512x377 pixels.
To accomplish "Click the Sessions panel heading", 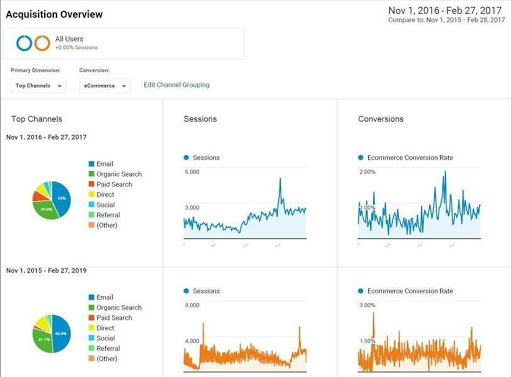I will pyautogui.click(x=200, y=119).
